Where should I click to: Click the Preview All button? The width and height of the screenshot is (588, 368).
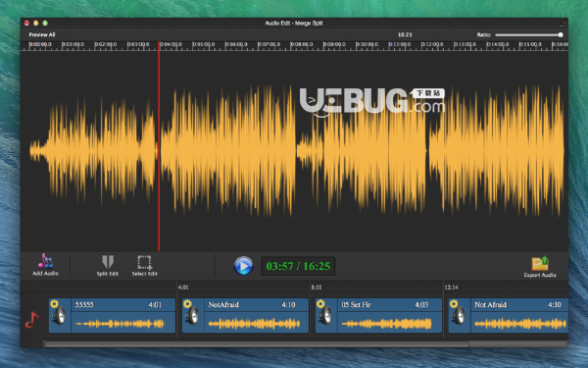(x=42, y=34)
